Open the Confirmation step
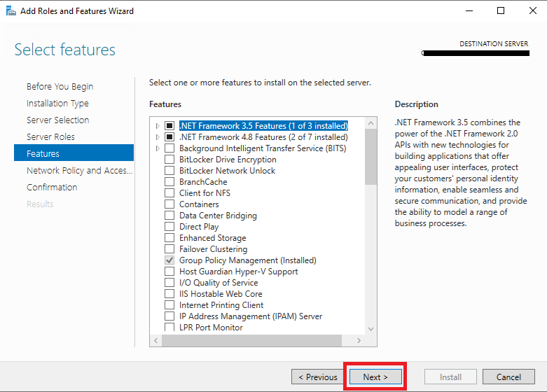This screenshot has width=547, height=392. (x=52, y=188)
